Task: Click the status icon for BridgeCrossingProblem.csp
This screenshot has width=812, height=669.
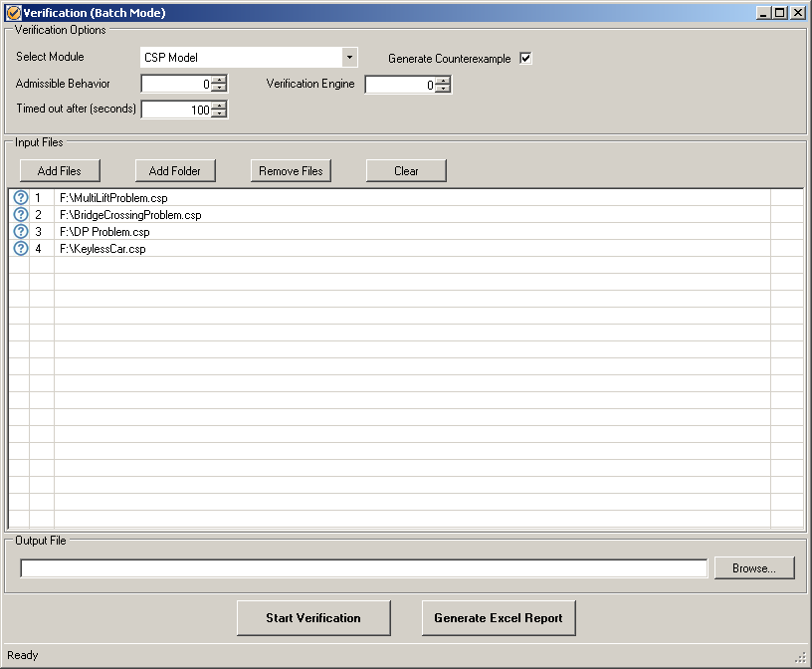Action: coord(21,215)
